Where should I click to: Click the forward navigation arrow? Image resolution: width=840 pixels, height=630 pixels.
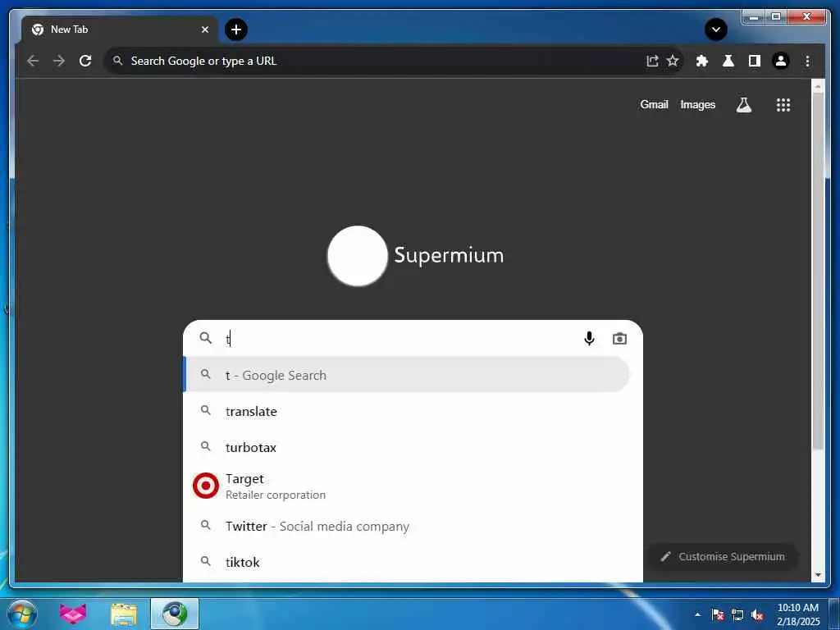point(59,61)
